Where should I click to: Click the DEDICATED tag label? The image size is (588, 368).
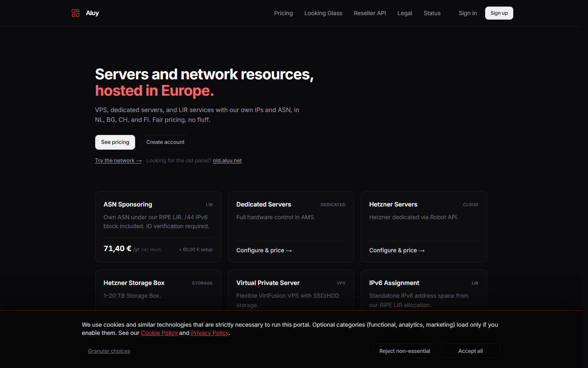point(333,205)
